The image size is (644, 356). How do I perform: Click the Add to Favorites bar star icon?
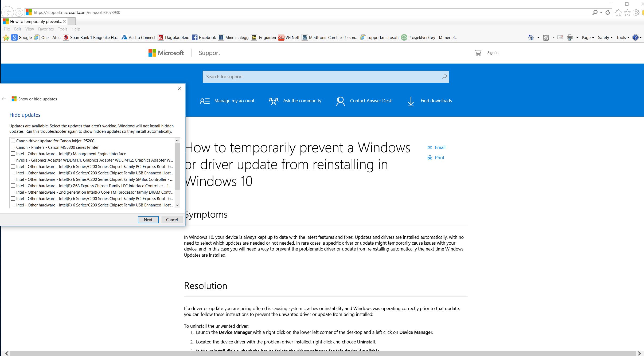6,38
